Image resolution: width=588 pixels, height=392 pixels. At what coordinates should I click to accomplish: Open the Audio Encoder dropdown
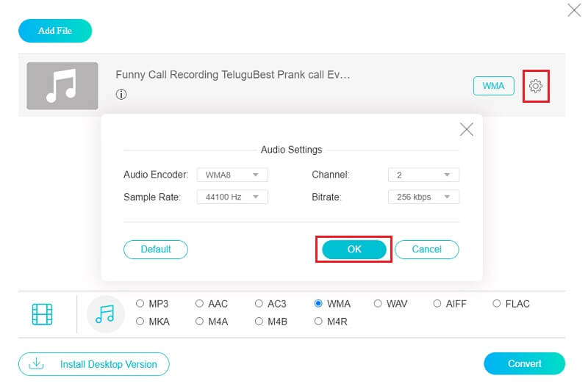point(232,175)
